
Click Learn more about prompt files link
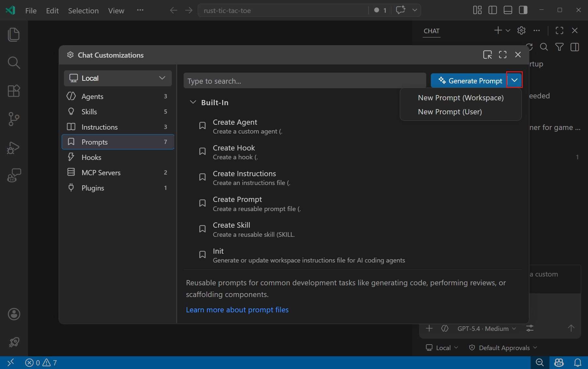(x=237, y=309)
